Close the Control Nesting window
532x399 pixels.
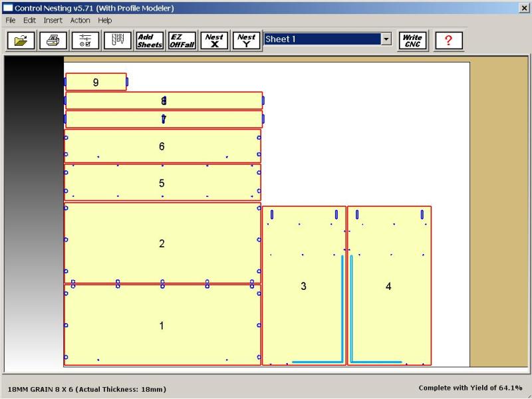tap(523, 7)
